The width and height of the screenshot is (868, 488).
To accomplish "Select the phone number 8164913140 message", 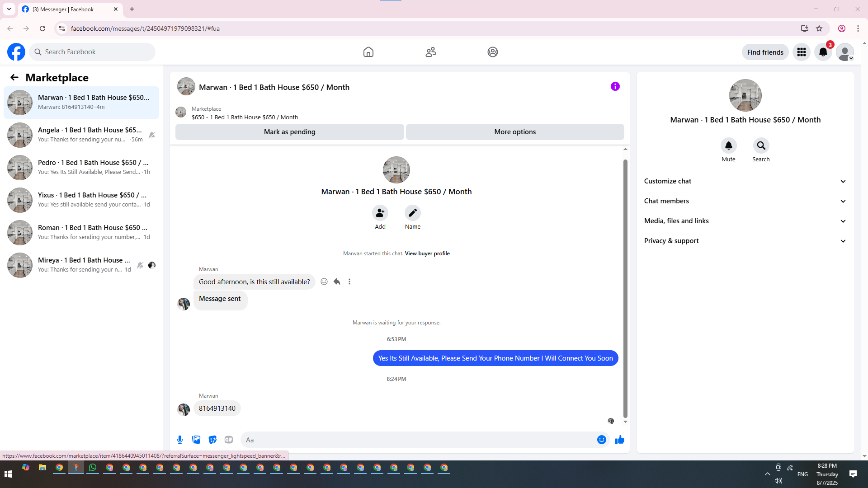I will (x=217, y=408).
